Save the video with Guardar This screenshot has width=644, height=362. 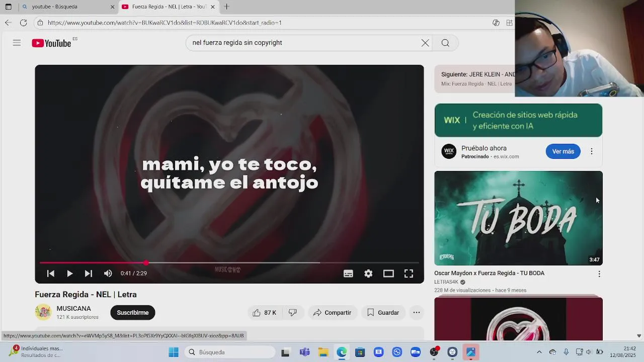[383, 313]
